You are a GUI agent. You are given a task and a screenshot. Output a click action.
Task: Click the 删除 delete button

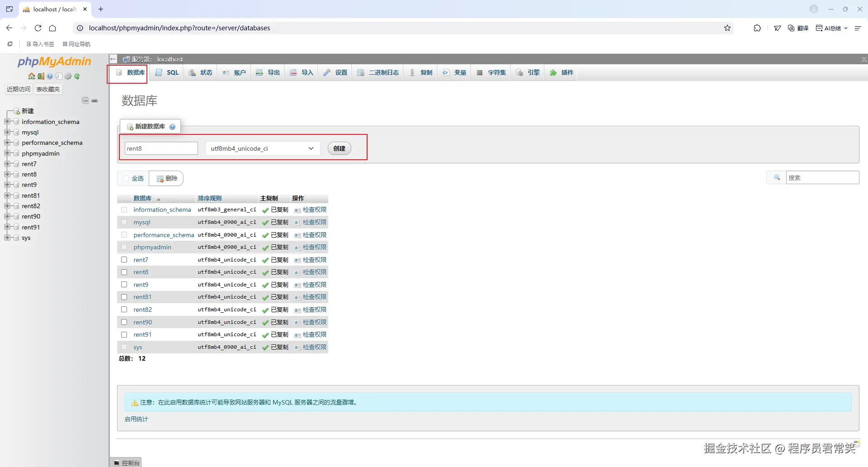pyautogui.click(x=167, y=178)
